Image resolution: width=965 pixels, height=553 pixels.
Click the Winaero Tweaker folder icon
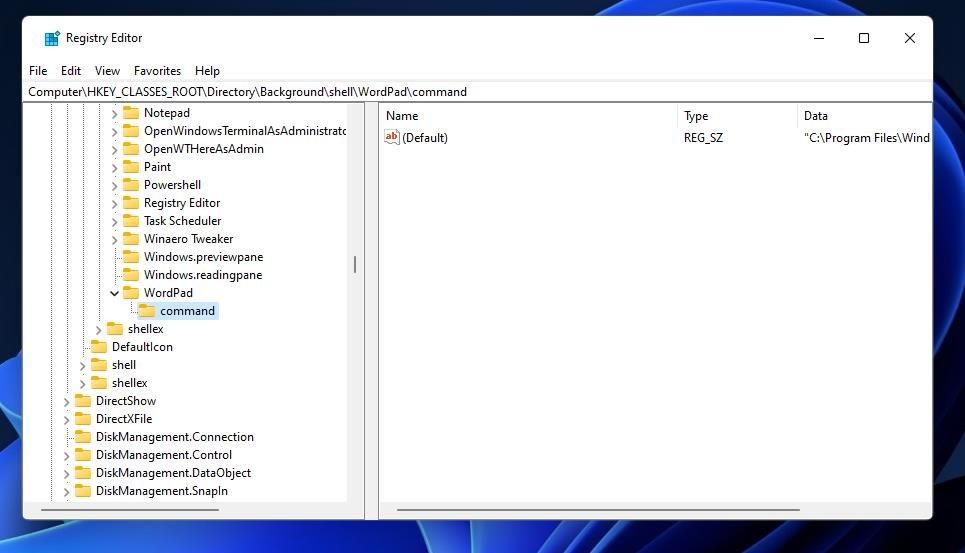click(130, 239)
